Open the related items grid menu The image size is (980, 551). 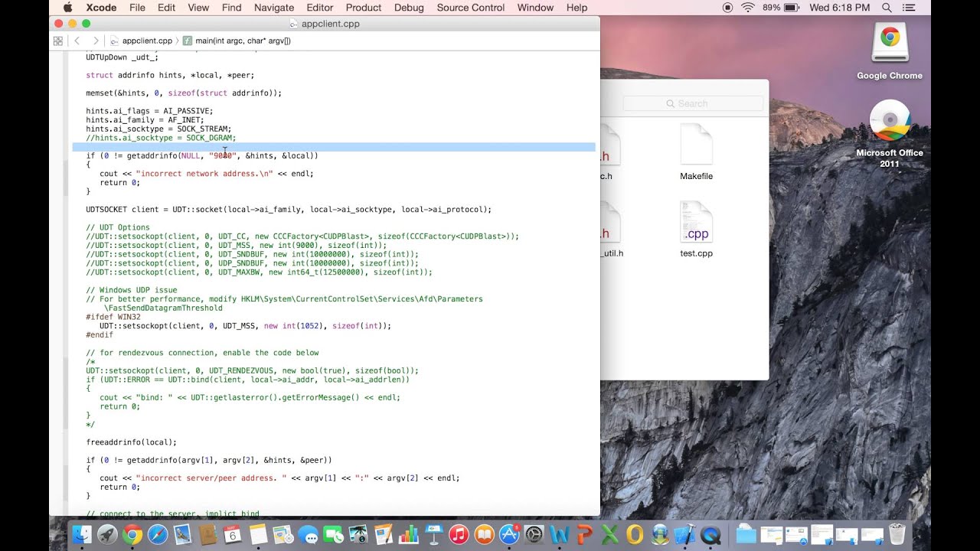tap(58, 41)
